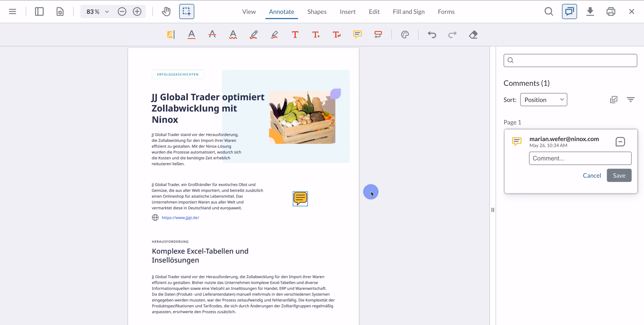Cancel the comment entry
This screenshot has height=325, width=644.
592,175
